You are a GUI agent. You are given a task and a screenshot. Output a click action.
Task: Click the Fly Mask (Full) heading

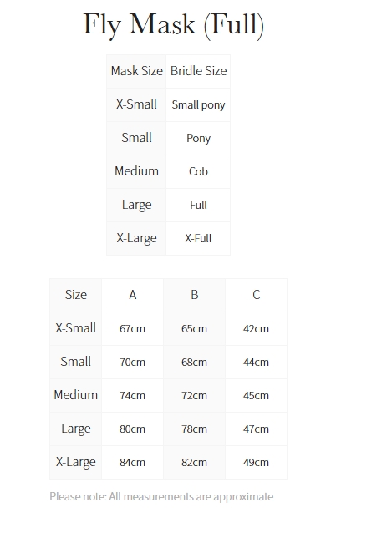[173, 25]
